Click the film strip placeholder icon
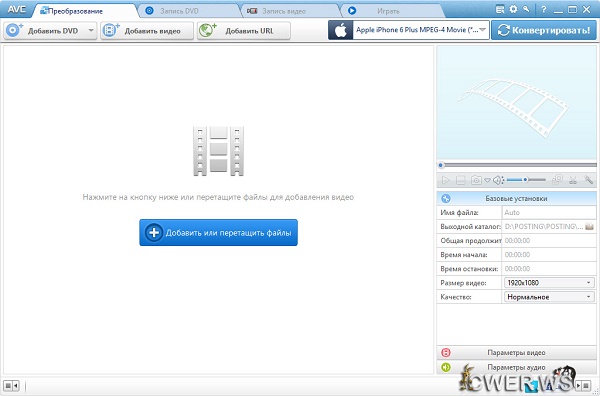Image resolution: width=600 pixels, height=396 pixels. coord(218,151)
